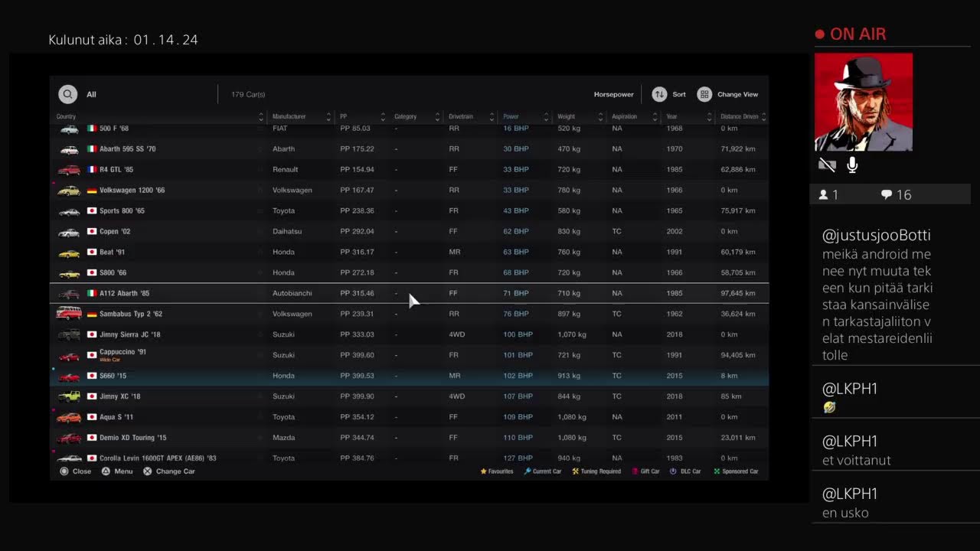Click the Favourites star legend icon
The image size is (980, 551).
(483, 471)
